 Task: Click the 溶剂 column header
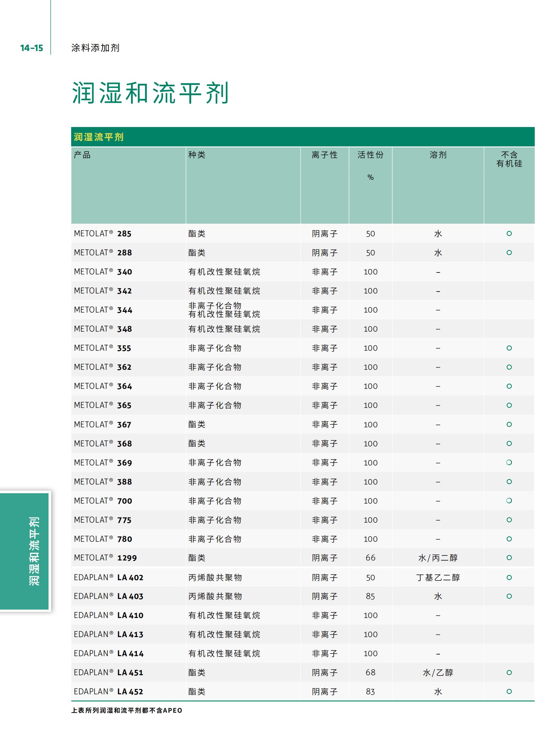click(x=438, y=155)
